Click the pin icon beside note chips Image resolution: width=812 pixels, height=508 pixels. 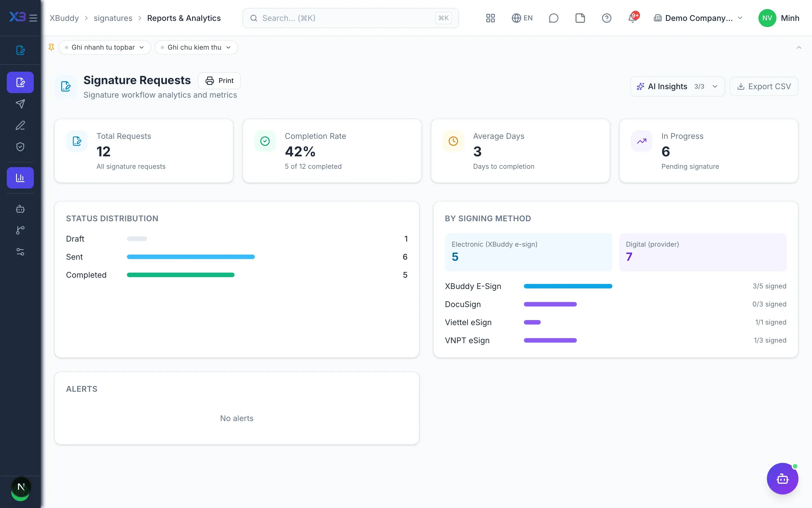click(51, 47)
